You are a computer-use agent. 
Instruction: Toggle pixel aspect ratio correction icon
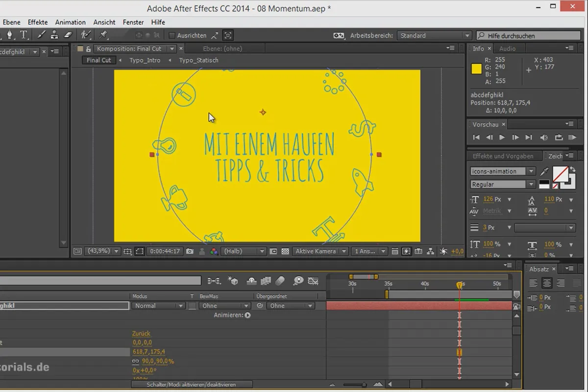coord(395,251)
